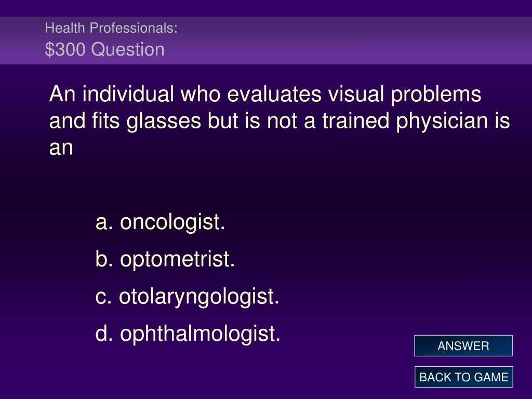Viewport: 532px width, 399px height.
Task: Return via the BACK TO GAME button
Action: coord(463,377)
